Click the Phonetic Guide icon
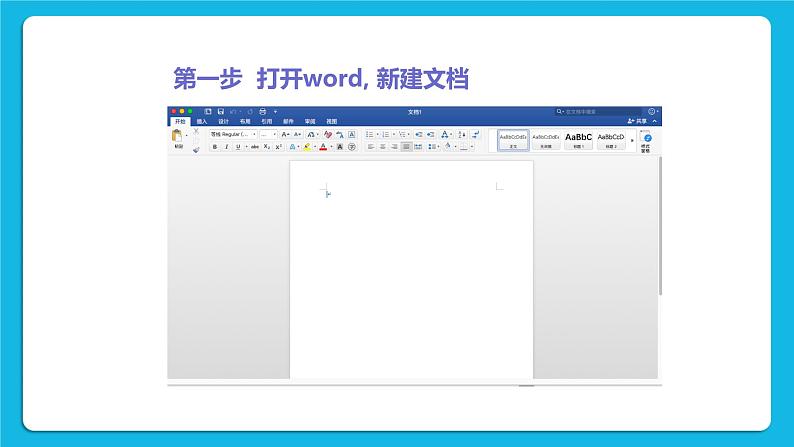 point(340,134)
